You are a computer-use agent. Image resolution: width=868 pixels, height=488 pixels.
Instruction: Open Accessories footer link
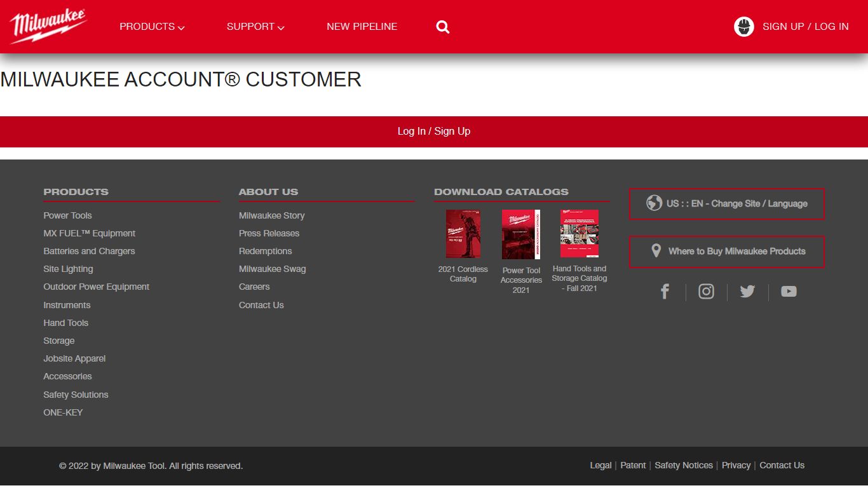point(67,376)
